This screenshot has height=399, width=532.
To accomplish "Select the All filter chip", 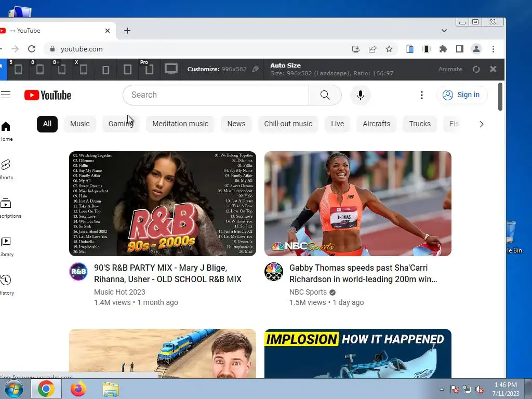I will click(x=47, y=124).
